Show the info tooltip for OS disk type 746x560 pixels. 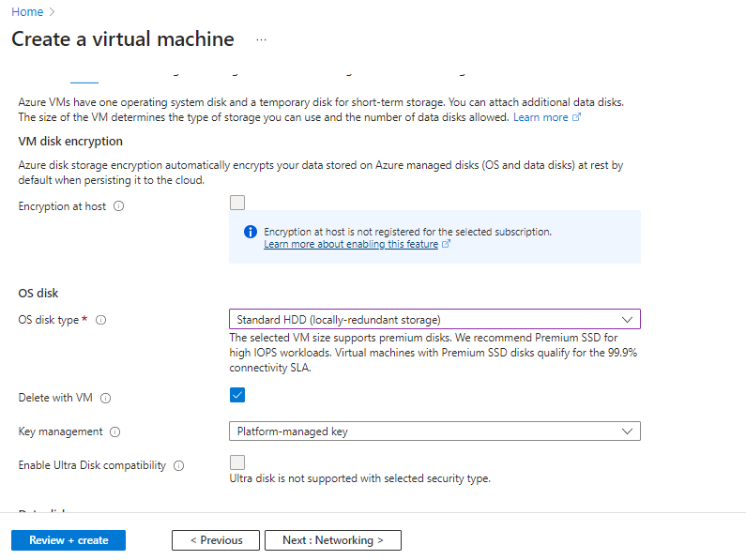coord(100,320)
